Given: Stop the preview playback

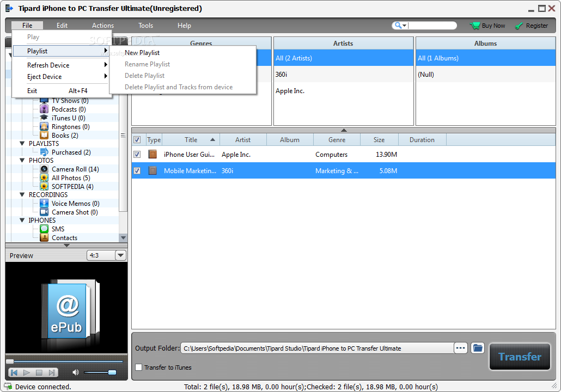Looking at the screenshot, I should coord(39,373).
